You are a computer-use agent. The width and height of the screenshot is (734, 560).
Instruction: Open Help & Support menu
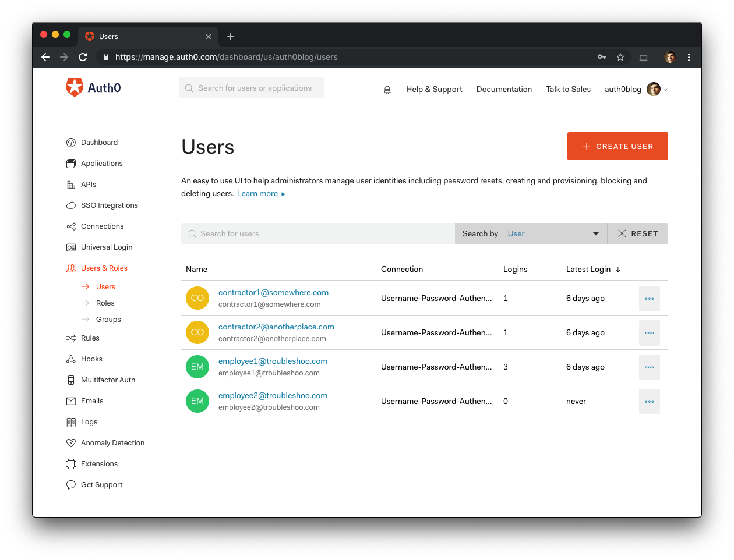pos(434,89)
